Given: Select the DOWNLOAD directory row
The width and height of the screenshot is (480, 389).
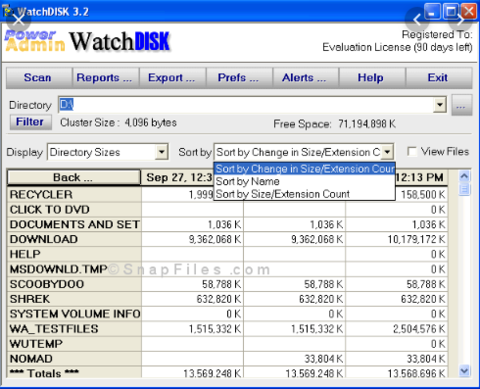Looking at the screenshot, I should point(227,239).
